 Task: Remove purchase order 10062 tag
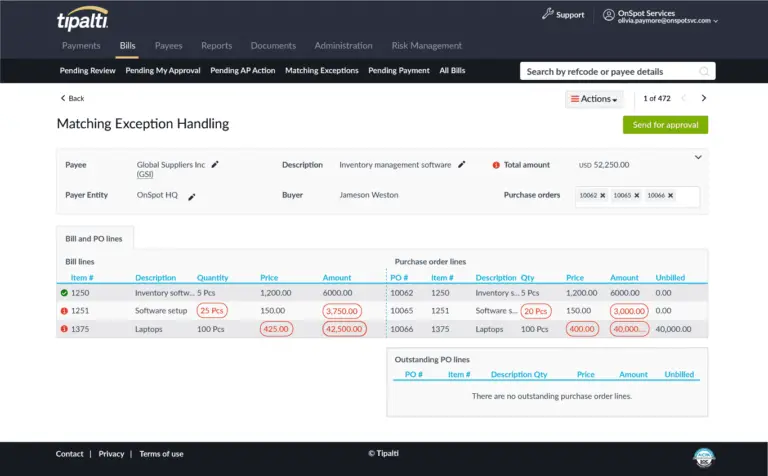tap(602, 195)
